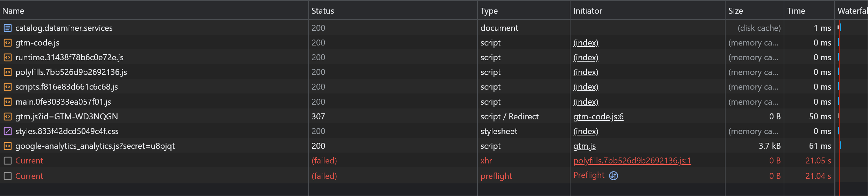Click the square icon of the preflight Current request
The image size is (868, 196).
tap(8, 176)
